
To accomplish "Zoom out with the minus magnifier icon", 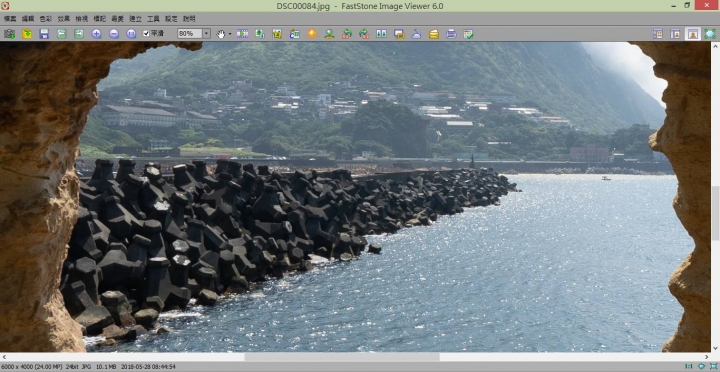I will 114,34.
